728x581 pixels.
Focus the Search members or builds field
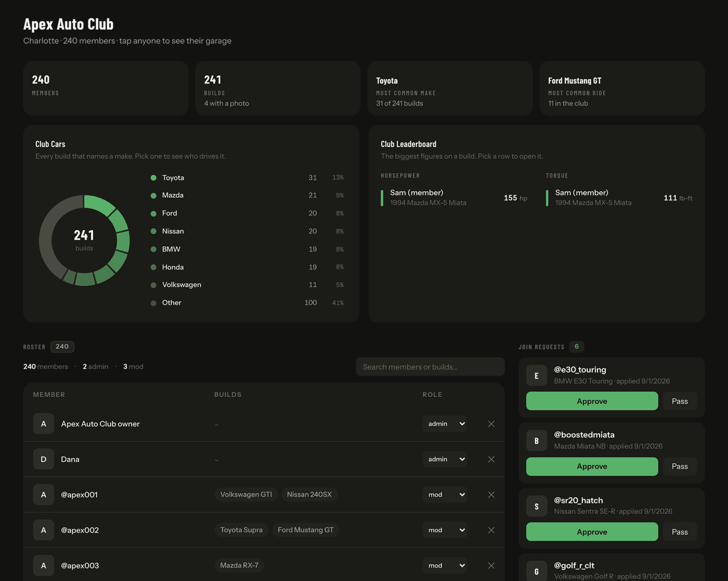430,366
